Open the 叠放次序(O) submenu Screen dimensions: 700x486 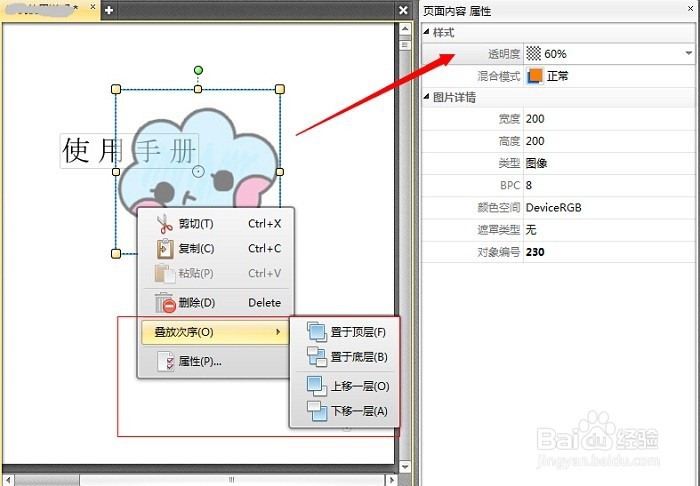pyautogui.click(x=217, y=332)
